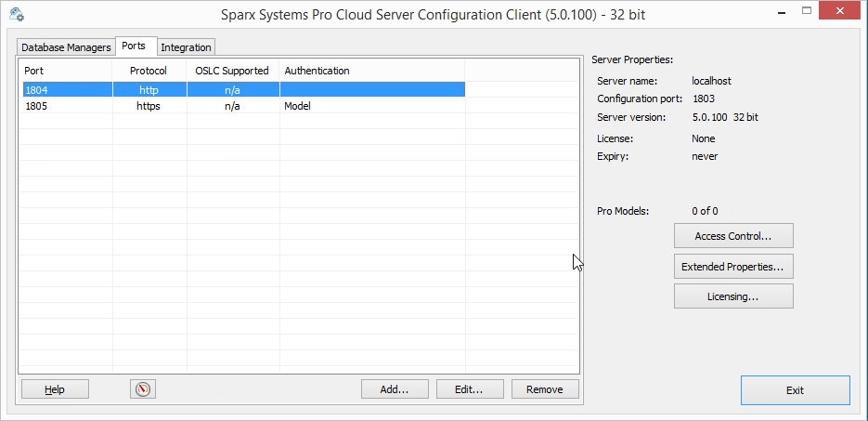Switch to the Database Managers tab
Image resolution: width=868 pixels, height=421 pixels.
click(x=66, y=47)
